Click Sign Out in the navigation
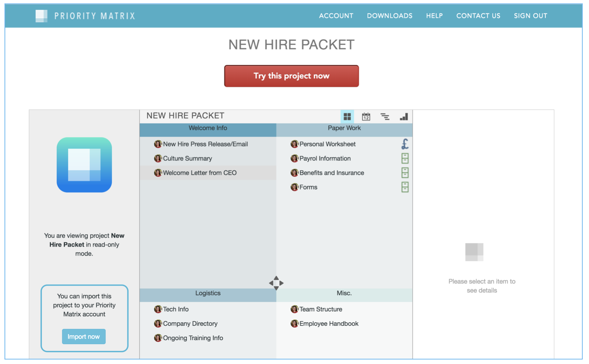The image size is (589, 364). pos(530,16)
